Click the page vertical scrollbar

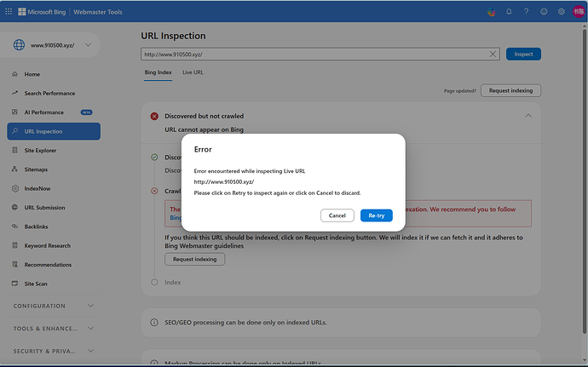585,180
